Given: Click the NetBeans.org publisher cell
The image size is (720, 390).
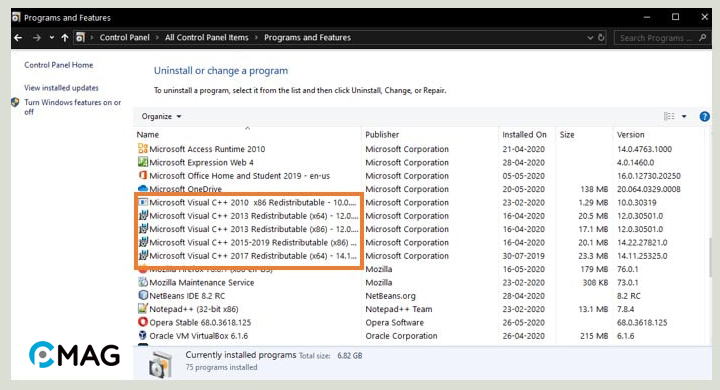Looking at the screenshot, I should [x=390, y=296].
